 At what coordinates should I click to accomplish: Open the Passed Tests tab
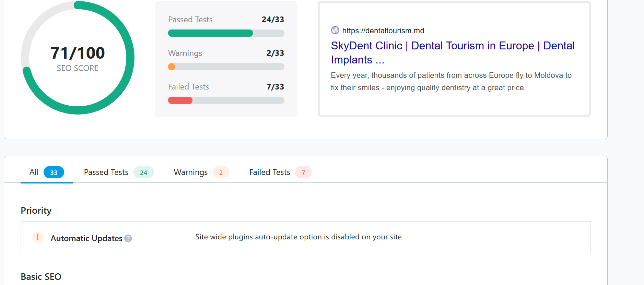point(106,172)
